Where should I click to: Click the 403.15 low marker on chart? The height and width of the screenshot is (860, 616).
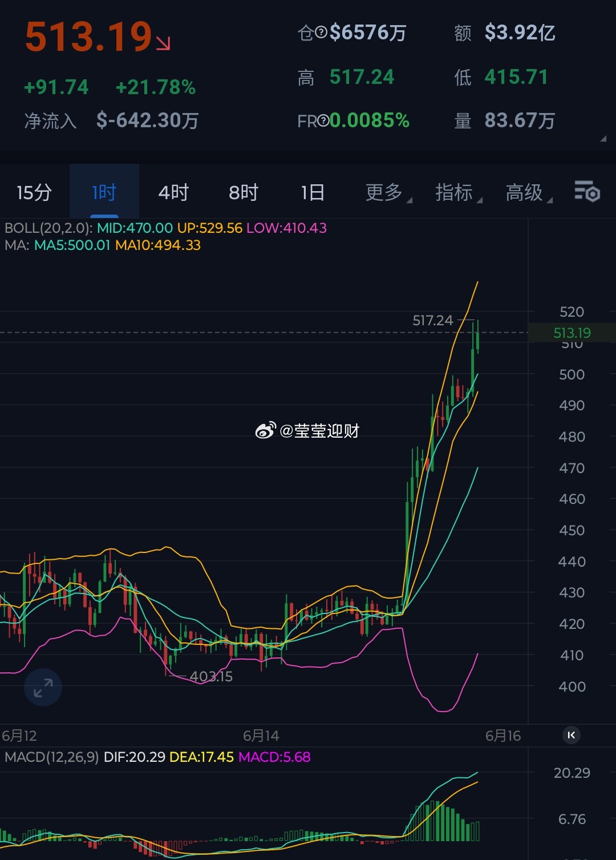coord(211,677)
